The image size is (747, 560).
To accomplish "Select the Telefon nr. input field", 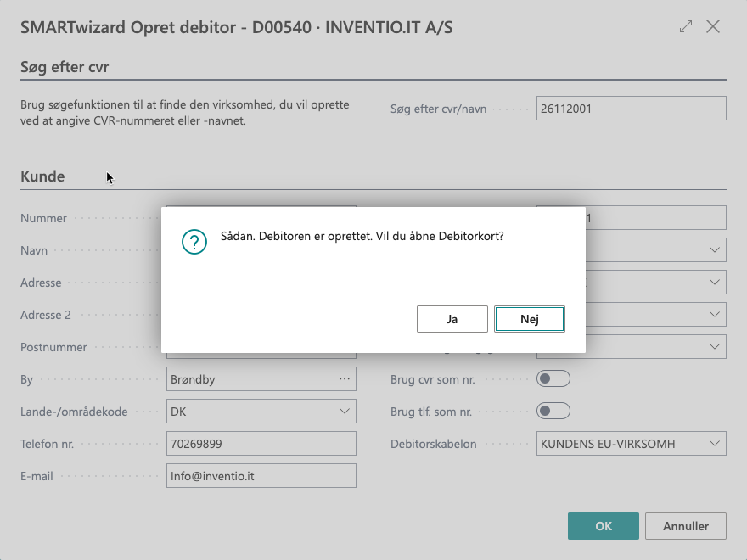I will point(261,444).
